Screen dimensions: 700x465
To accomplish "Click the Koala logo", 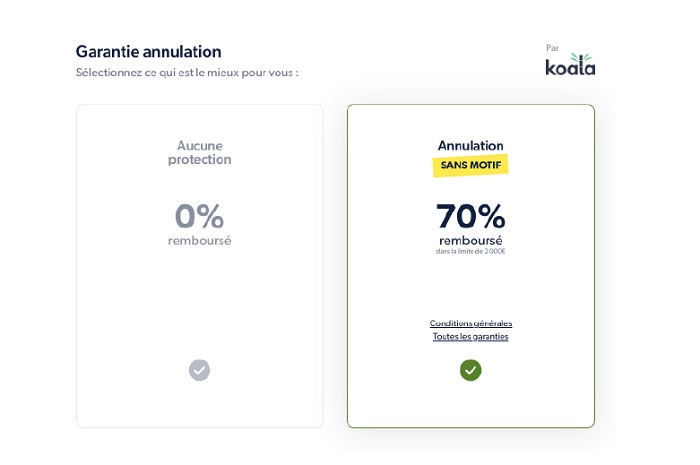I will pos(569,68).
